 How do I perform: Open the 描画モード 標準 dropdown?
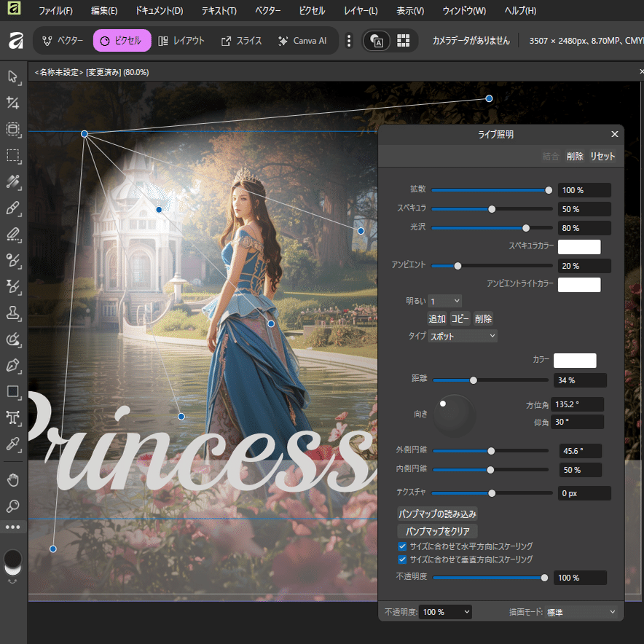(581, 612)
